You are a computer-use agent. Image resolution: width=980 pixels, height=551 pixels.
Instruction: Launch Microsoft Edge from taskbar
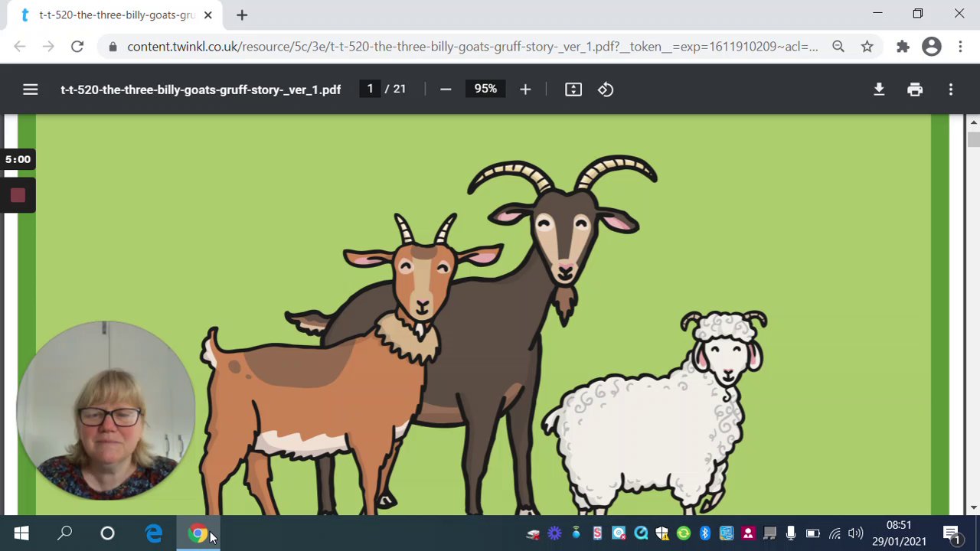(x=154, y=533)
